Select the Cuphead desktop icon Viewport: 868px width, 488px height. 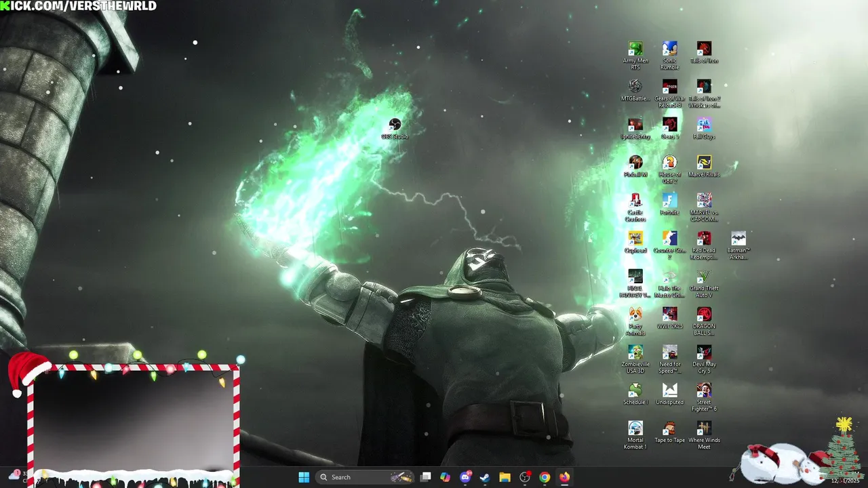pos(635,242)
